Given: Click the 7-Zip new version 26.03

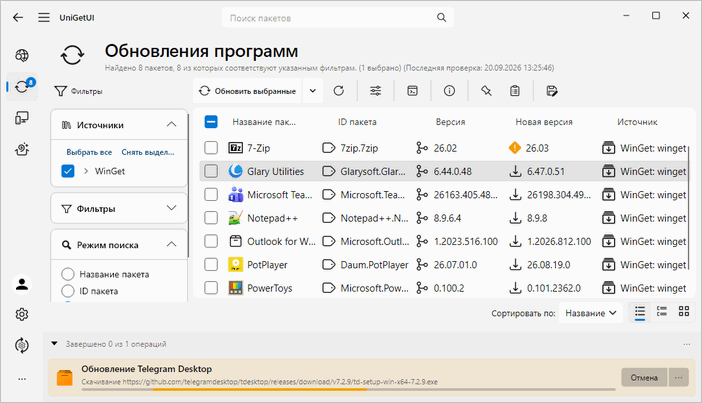Looking at the screenshot, I should tap(537, 148).
